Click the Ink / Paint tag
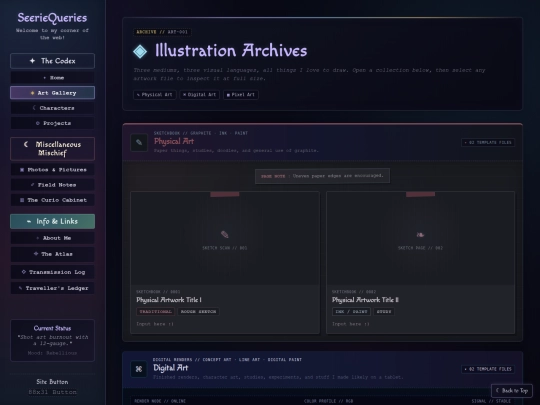This screenshot has width=540, height=405. (351, 312)
